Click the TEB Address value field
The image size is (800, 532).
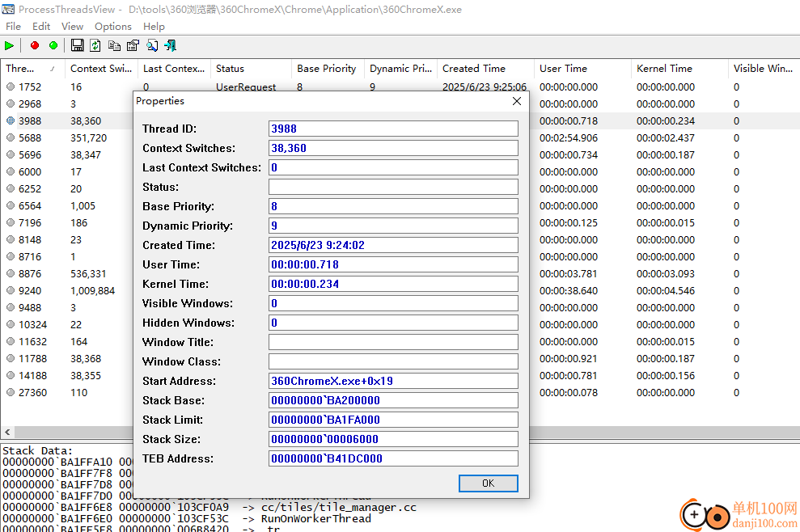393,458
